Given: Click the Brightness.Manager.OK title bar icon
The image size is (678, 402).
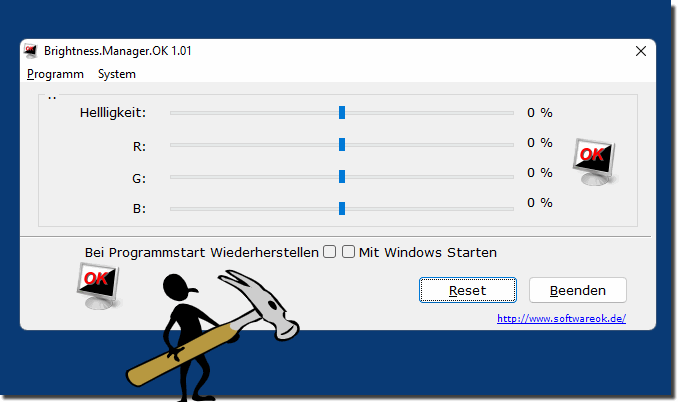Looking at the screenshot, I should pos(31,51).
